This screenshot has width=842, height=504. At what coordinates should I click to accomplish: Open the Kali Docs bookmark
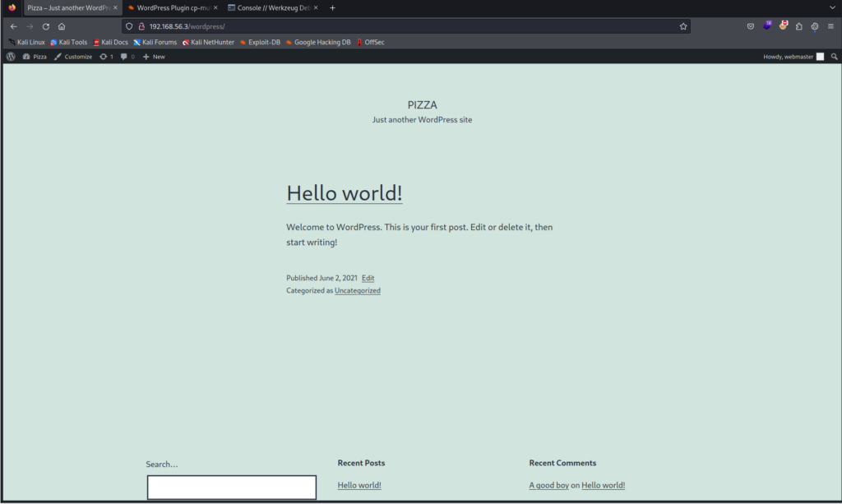tap(111, 42)
